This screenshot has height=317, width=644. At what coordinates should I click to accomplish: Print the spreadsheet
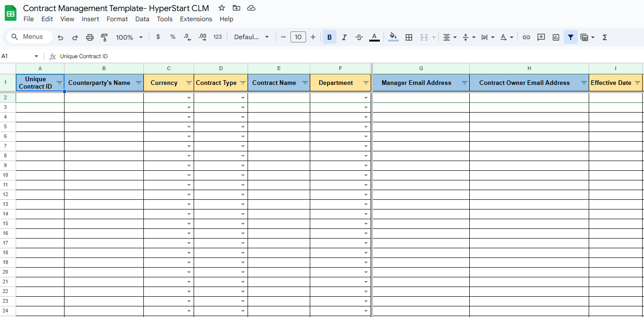point(90,37)
